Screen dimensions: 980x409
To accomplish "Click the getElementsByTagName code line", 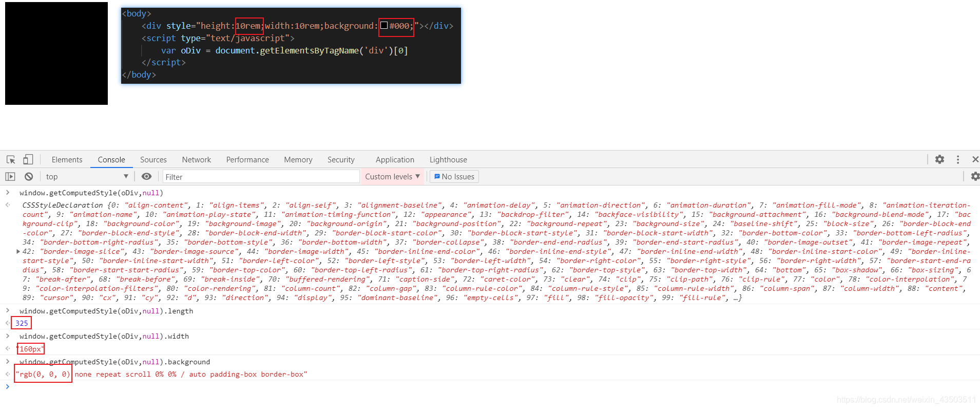I will pos(284,50).
